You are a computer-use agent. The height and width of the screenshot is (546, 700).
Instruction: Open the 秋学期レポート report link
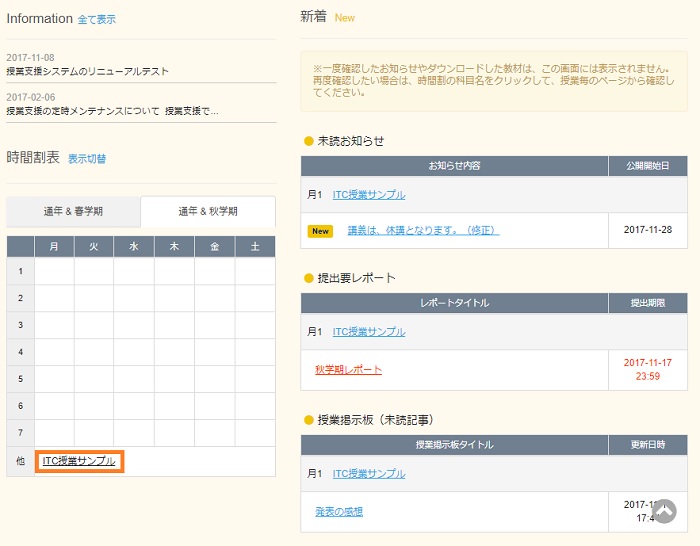(x=348, y=370)
